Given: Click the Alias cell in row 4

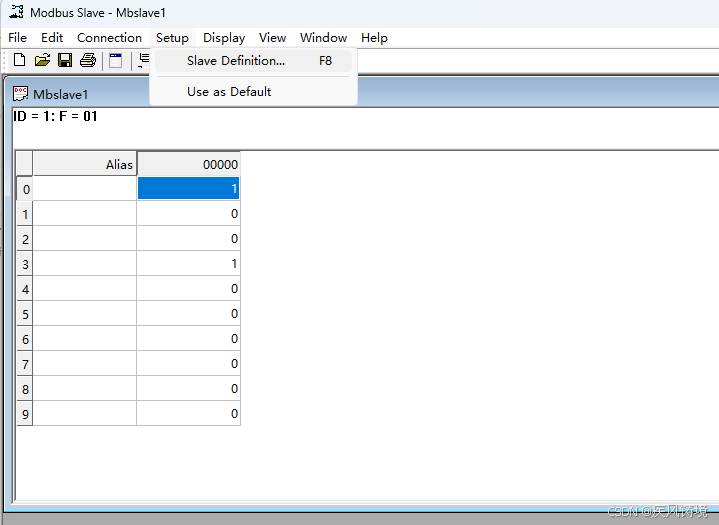Looking at the screenshot, I should [x=85, y=288].
